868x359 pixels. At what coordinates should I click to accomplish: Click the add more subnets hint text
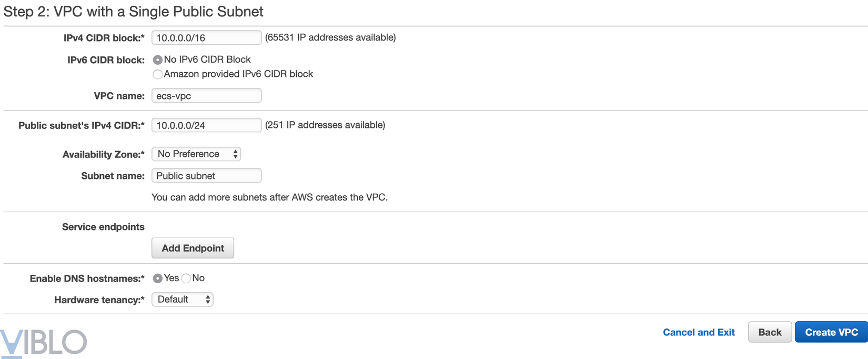coord(269,197)
